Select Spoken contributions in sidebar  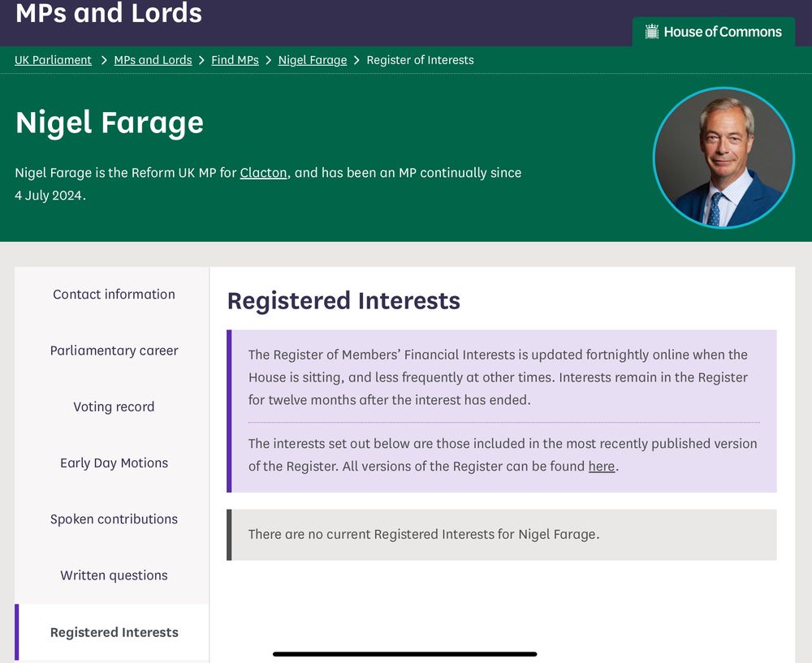112,519
